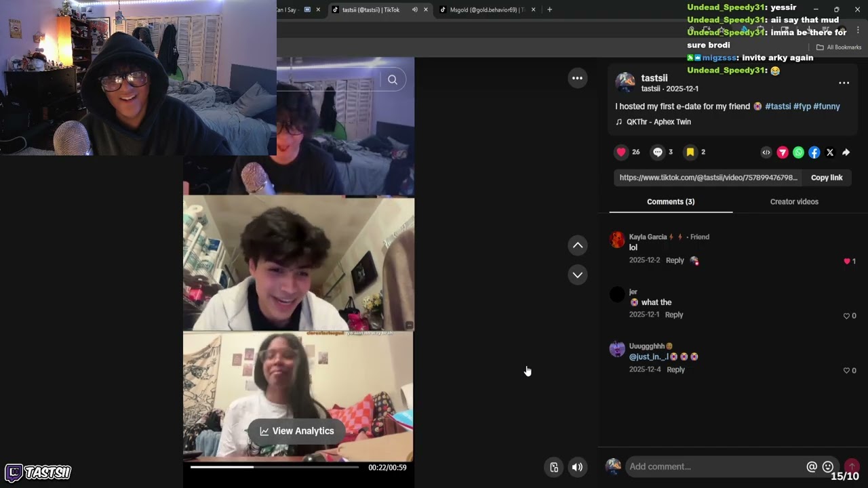The image size is (868, 488).
Task: Reply to Uuuggghhh's comment
Action: pos(676,369)
